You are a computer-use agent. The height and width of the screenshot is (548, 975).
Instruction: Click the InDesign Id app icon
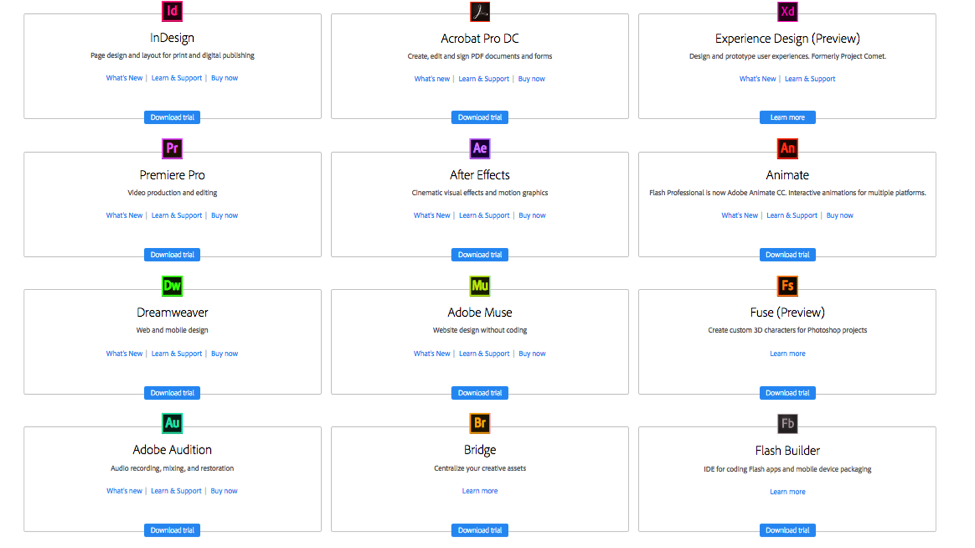click(172, 11)
